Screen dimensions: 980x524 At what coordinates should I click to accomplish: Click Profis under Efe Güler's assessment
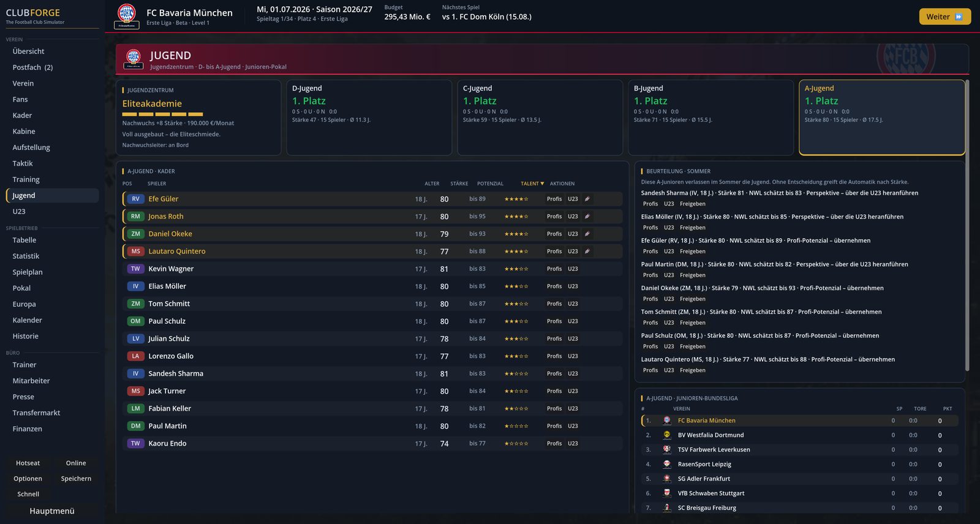tap(650, 252)
